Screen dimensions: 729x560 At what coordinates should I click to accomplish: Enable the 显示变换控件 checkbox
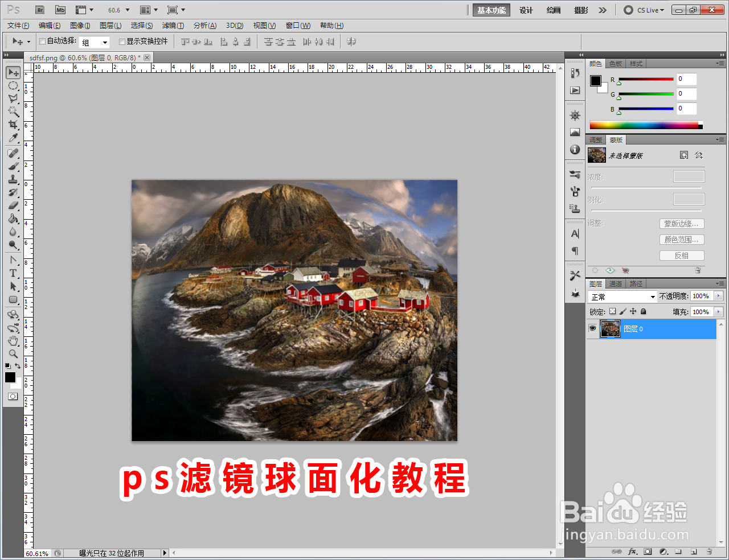click(122, 41)
